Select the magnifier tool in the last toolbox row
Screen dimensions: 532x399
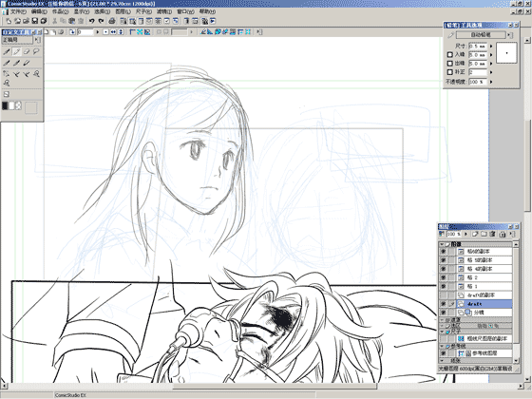coord(7,84)
